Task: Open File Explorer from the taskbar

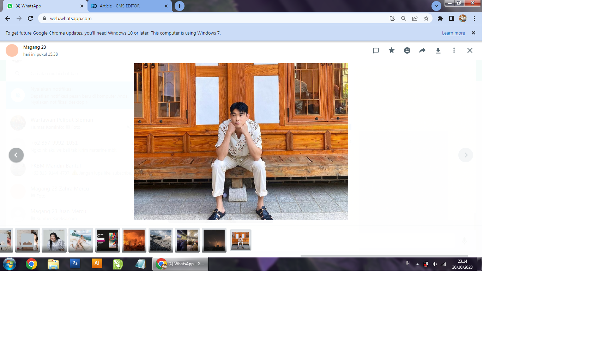Action: click(53, 264)
